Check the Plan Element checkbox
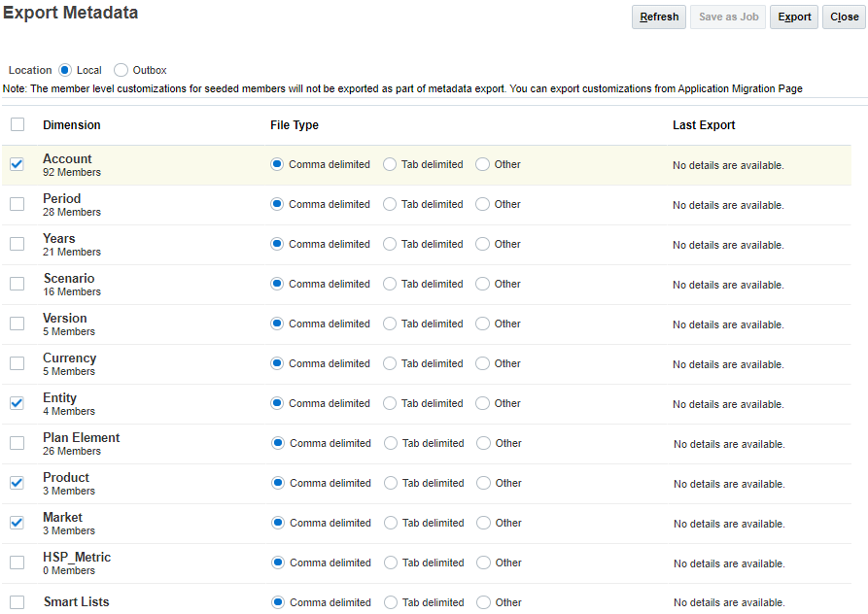The image size is (868, 614). pos(17,443)
